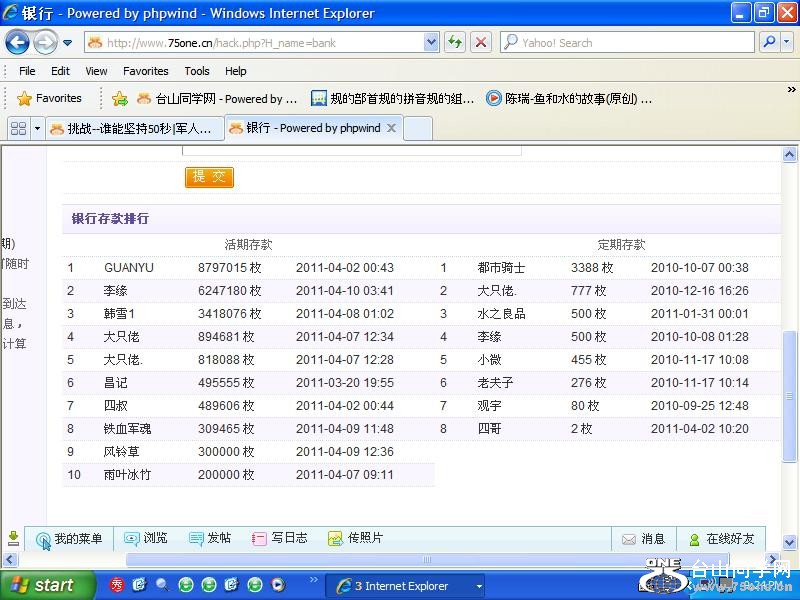Click the 定期存款 column heading

[621, 244]
